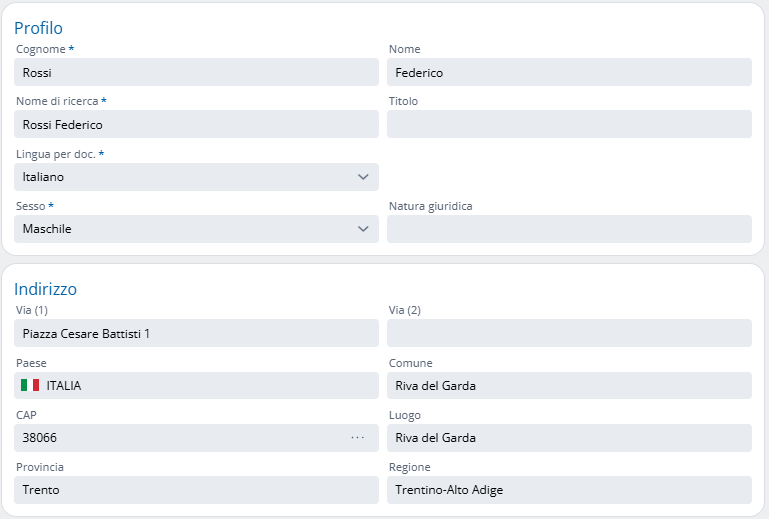Click the Luogo field
Screen dimensions: 769x519
pyautogui.click(x=568, y=438)
